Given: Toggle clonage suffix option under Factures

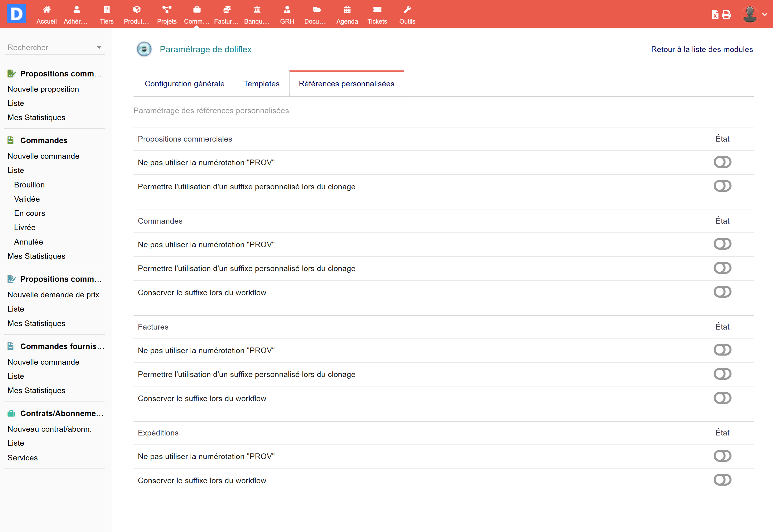Looking at the screenshot, I should coord(722,374).
